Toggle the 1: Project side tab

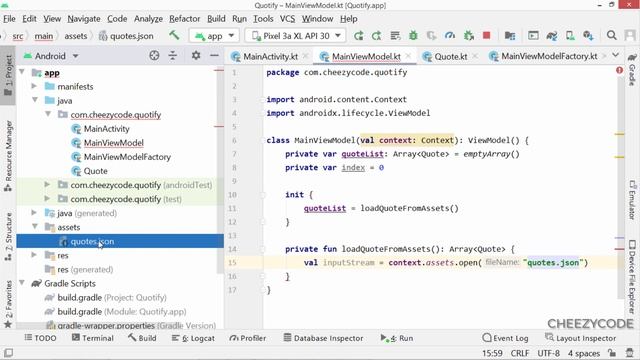(8, 76)
